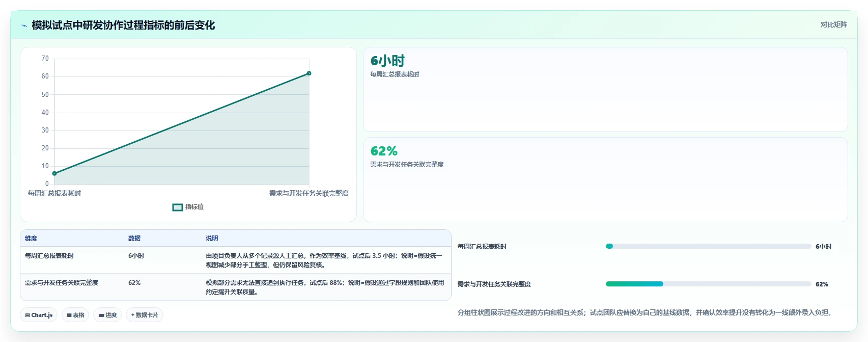868x342 pixels.
Task: Click table cell 6小时
Action: [x=136, y=256]
